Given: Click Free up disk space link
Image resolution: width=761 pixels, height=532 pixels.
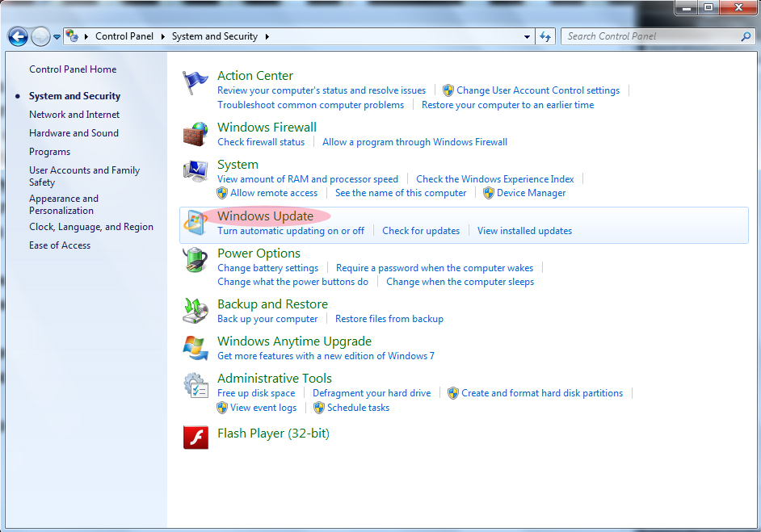Looking at the screenshot, I should coord(256,393).
